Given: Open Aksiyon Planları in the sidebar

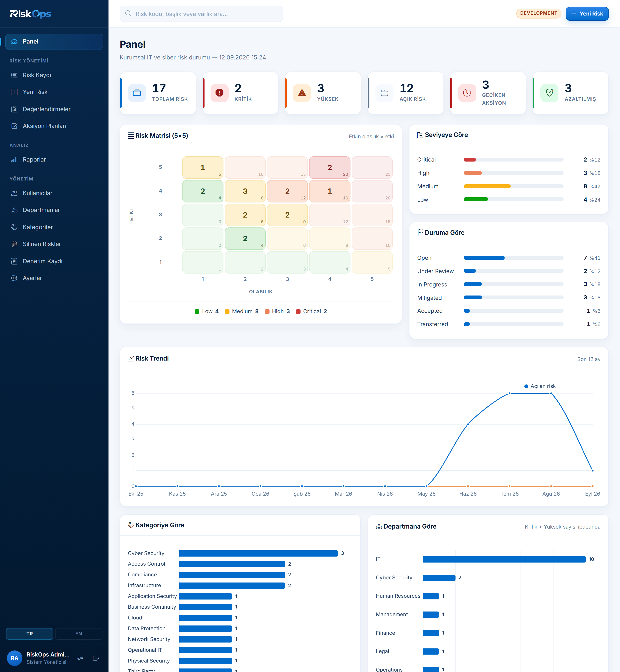Looking at the screenshot, I should tap(54, 126).
